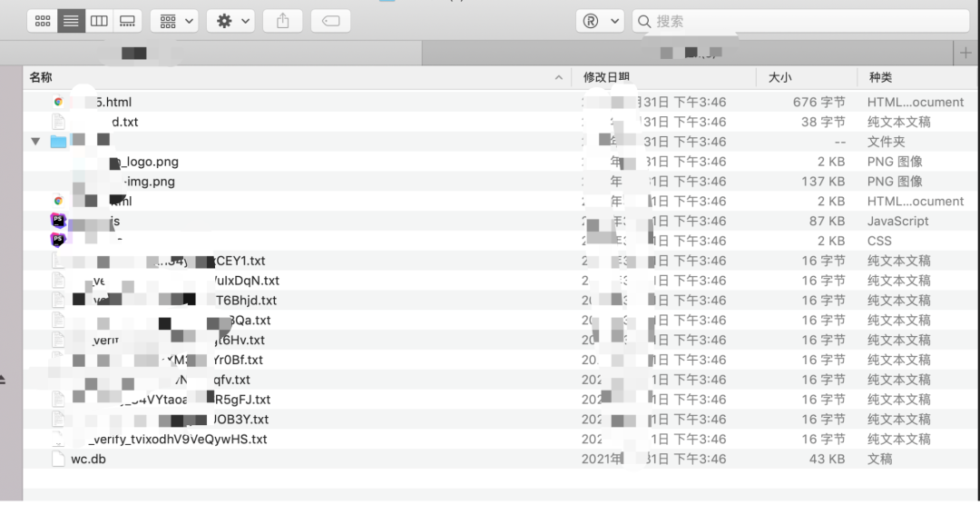Select the first Finder tab

click(211, 54)
